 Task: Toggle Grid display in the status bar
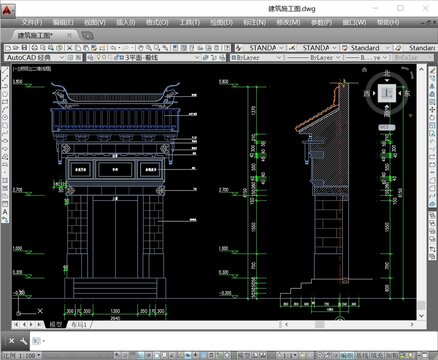(x=133, y=355)
